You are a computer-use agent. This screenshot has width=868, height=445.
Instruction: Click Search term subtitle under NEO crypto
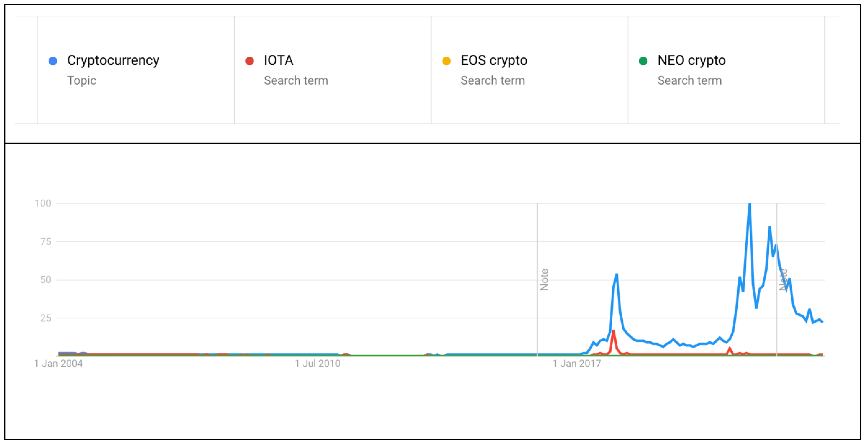point(689,81)
